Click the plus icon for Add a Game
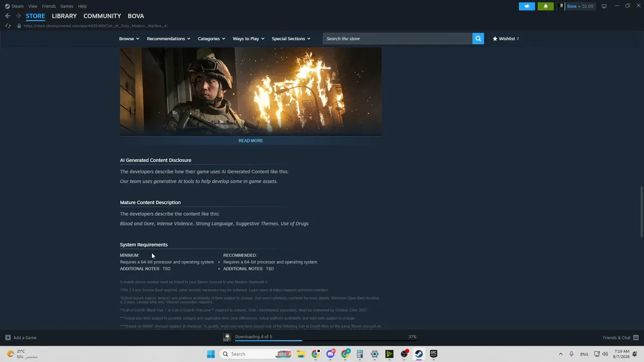This screenshot has height=362, width=644. [8, 337]
